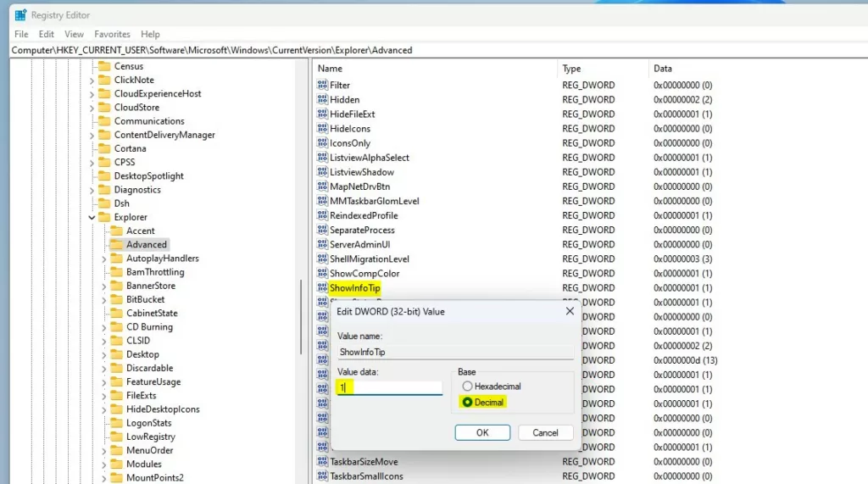Click the Value data input field
Image resolution: width=868 pixels, height=484 pixels.
pos(390,387)
